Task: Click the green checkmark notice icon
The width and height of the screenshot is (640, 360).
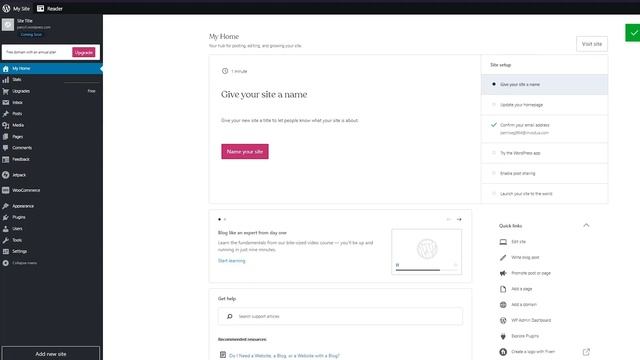Action: point(633,33)
